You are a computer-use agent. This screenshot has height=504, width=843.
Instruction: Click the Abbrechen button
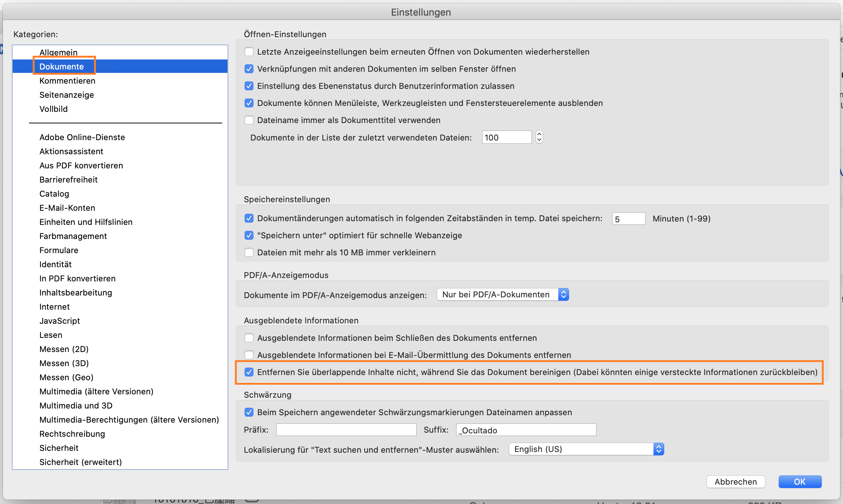(x=735, y=482)
